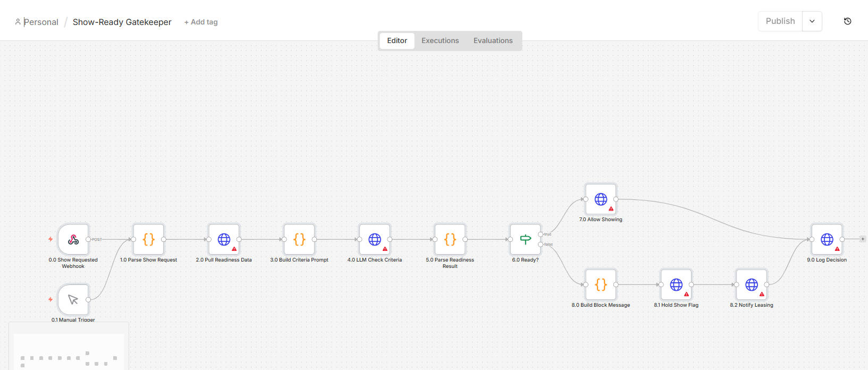Switch to the Executions tab

(440, 41)
